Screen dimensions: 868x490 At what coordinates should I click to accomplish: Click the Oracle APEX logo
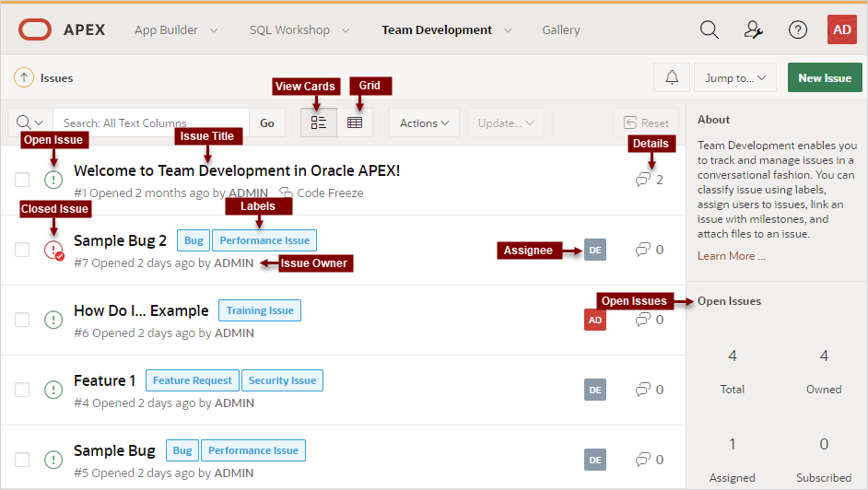35,29
